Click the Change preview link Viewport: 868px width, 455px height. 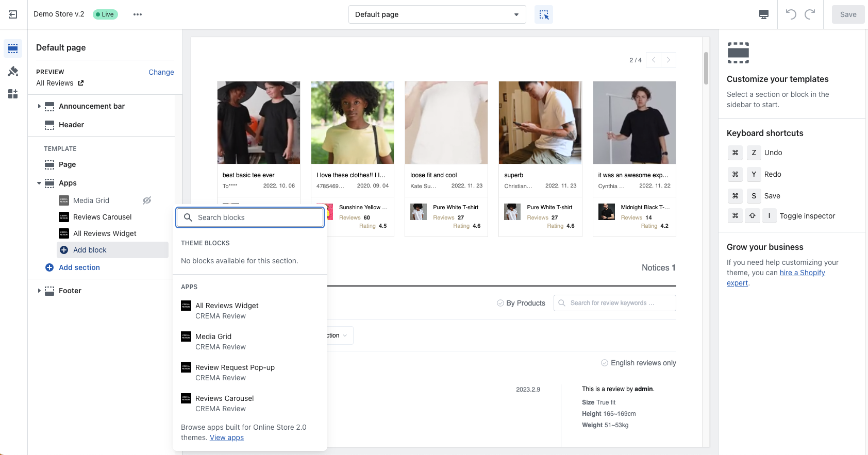click(x=161, y=72)
